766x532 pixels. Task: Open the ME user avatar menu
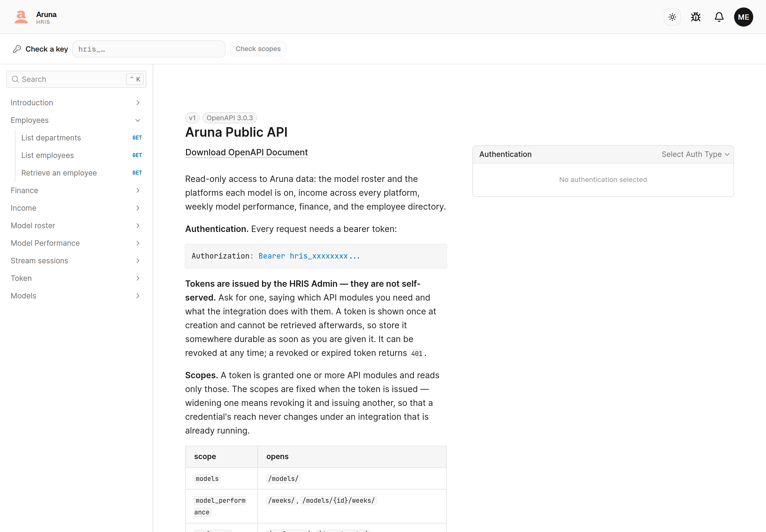click(x=743, y=17)
